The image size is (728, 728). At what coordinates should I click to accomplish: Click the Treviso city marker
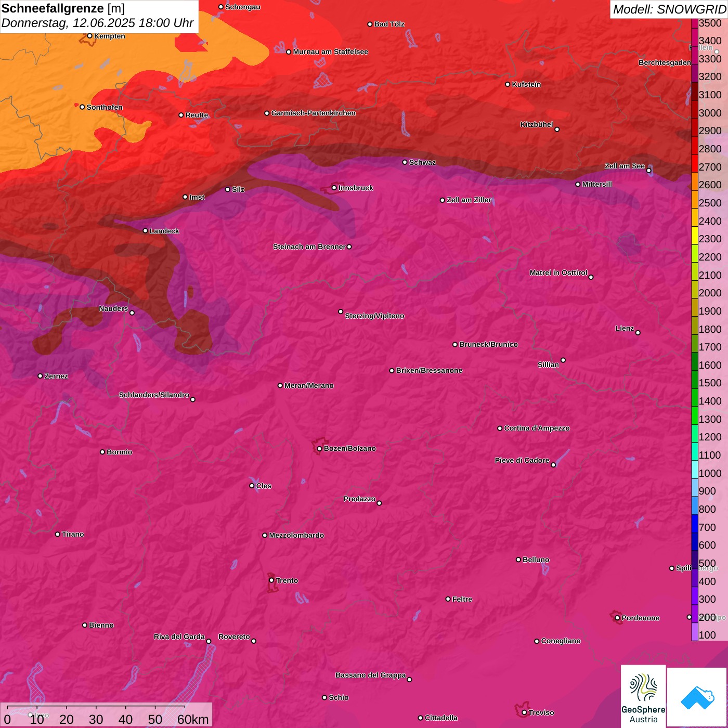tap(524, 712)
